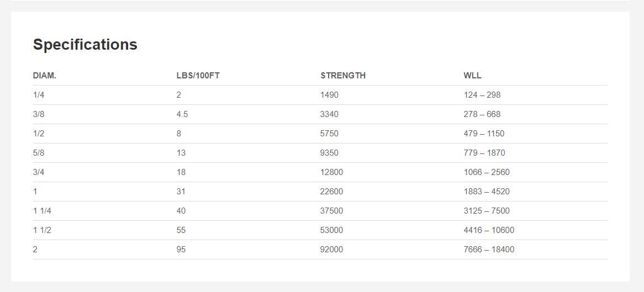Click the DIAM. column header
This screenshot has width=644, height=292.
[x=45, y=76]
